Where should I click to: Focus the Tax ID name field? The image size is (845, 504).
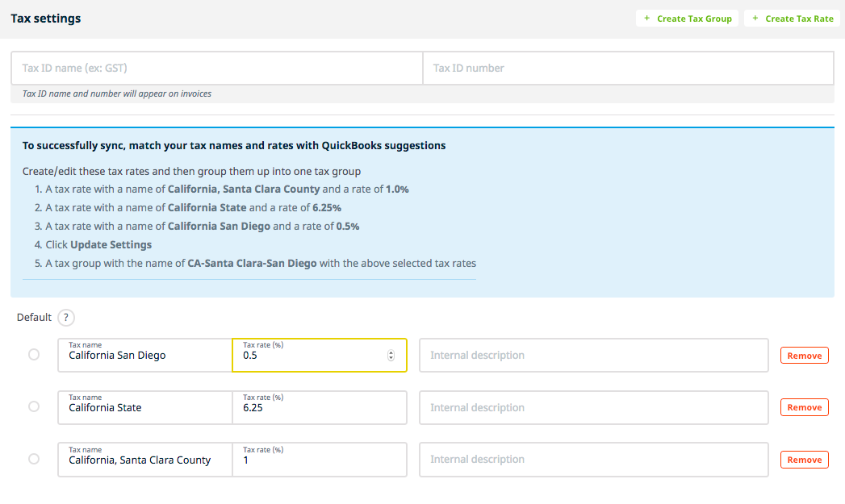[216, 69]
